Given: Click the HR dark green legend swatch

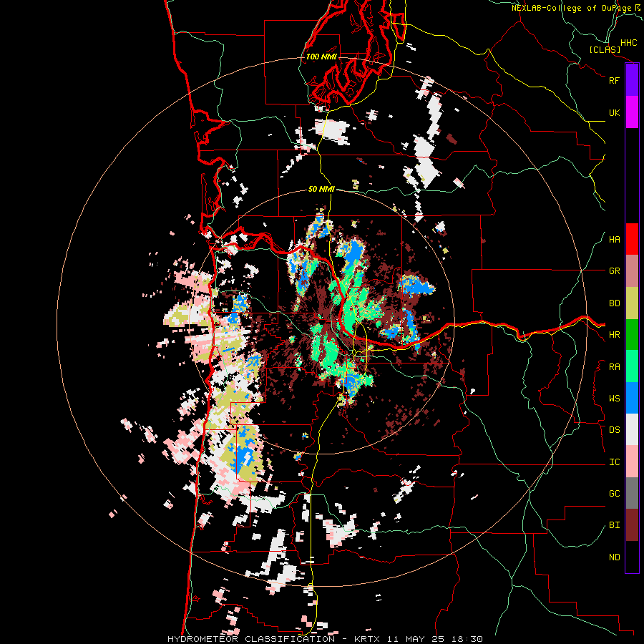Looking at the screenshot, I should point(632,334).
